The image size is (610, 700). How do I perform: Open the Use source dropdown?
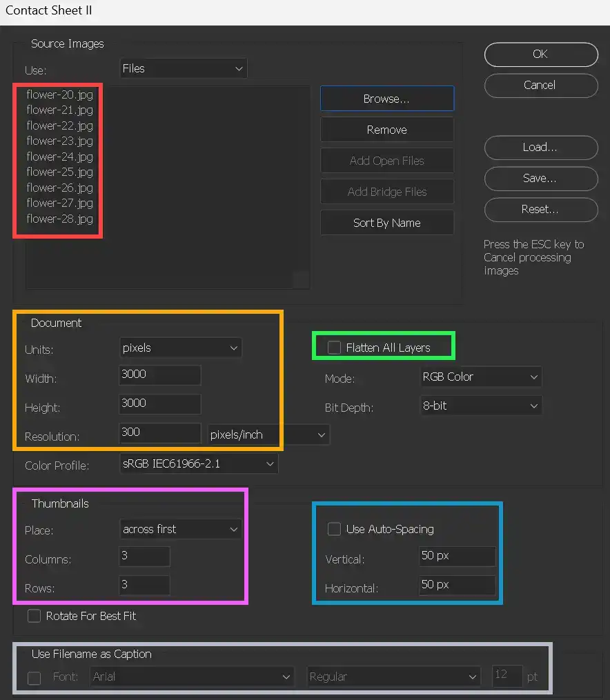click(x=182, y=68)
